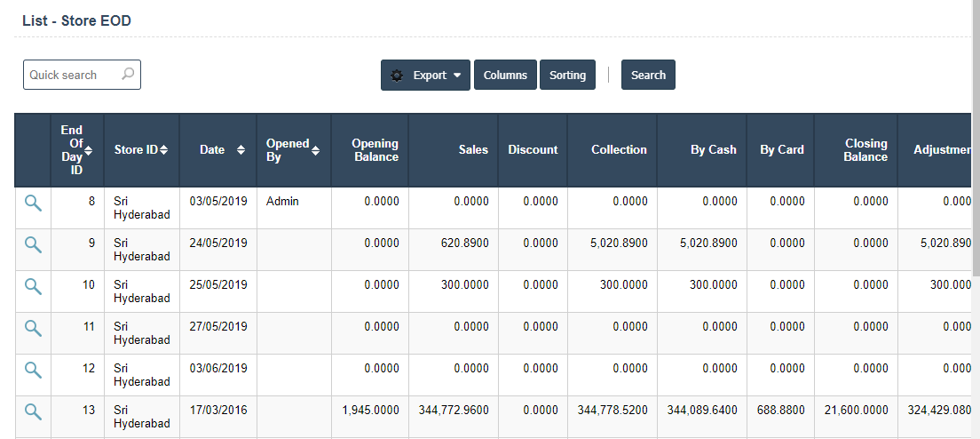The image size is (980, 439).
Task: Focus the Quick search input field
Action: pos(71,75)
